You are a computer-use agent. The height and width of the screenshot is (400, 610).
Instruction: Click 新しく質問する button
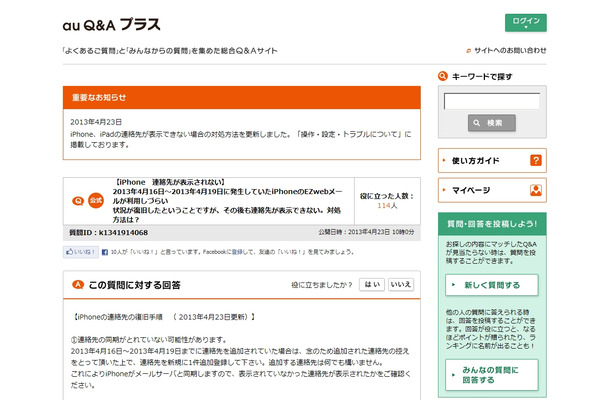click(492, 285)
